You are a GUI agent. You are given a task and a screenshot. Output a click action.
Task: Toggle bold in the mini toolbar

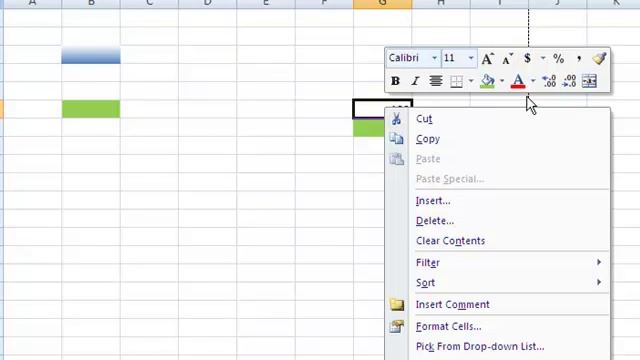coord(395,81)
